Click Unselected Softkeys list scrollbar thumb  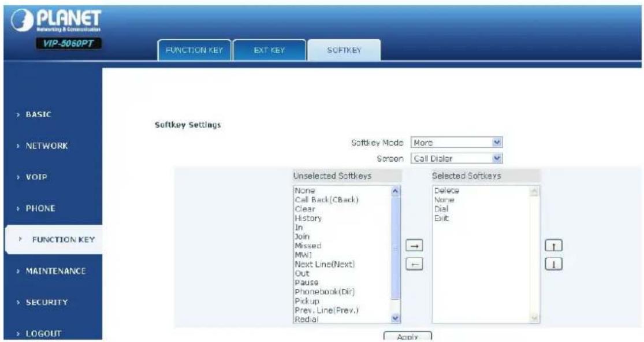[396, 248]
